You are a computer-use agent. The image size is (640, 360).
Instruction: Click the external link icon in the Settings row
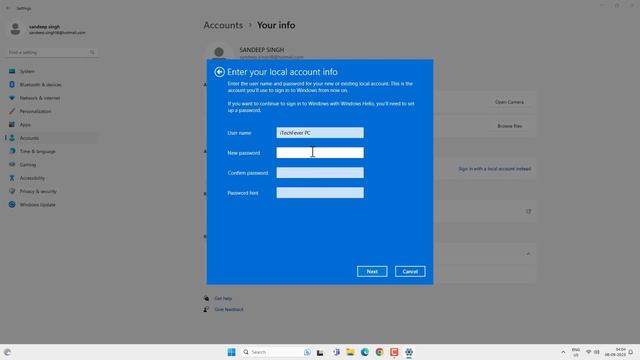coord(529,211)
